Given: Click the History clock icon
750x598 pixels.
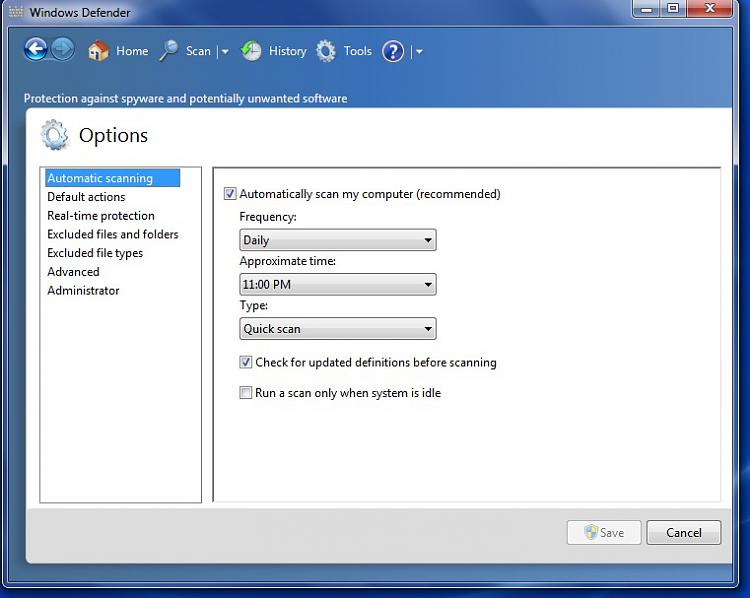Looking at the screenshot, I should tap(251, 51).
